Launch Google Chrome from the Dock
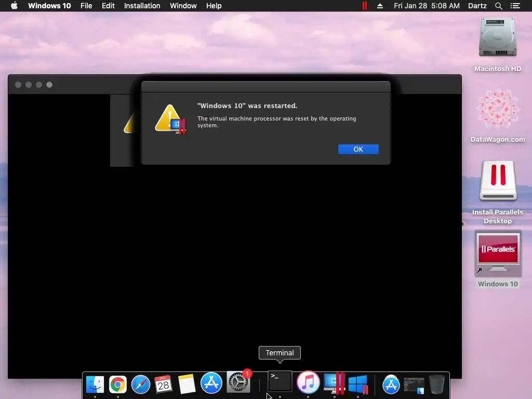Image resolution: width=532 pixels, height=399 pixels. tap(118, 384)
